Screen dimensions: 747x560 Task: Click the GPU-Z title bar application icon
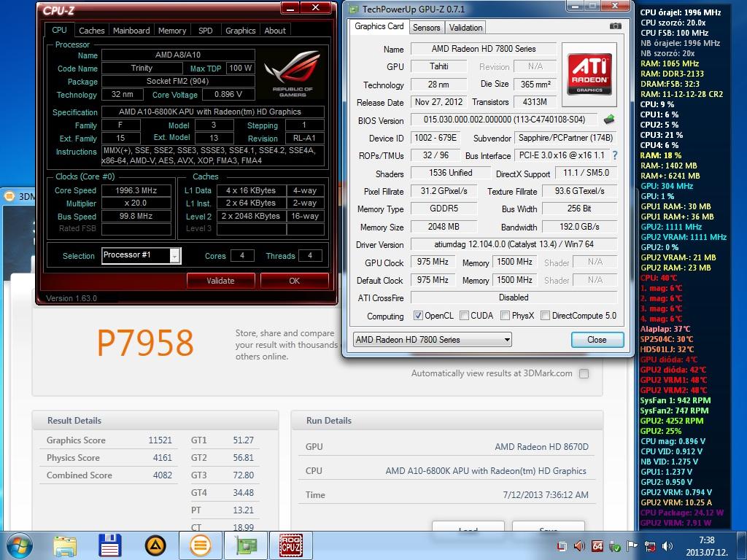354,9
